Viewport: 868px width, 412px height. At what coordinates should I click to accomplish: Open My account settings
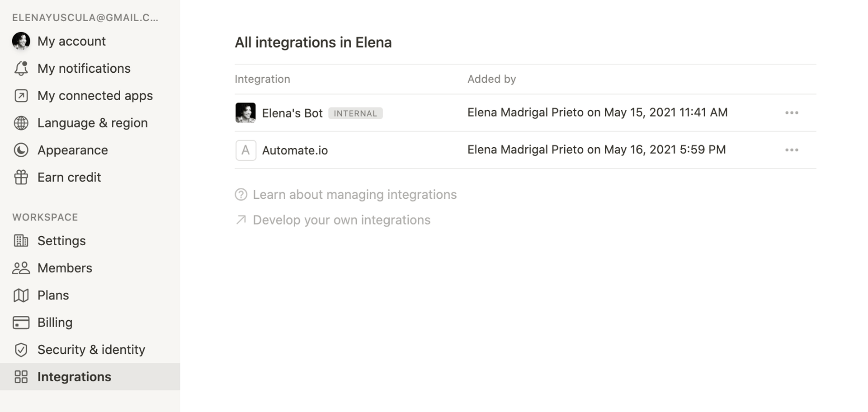click(x=71, y=41)
